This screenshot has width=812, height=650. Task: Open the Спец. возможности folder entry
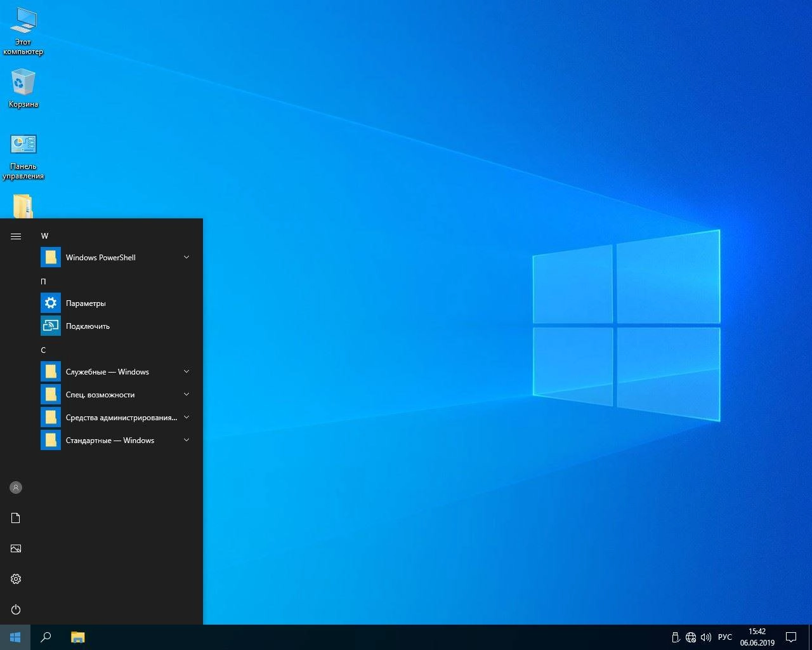pos(117,395)
